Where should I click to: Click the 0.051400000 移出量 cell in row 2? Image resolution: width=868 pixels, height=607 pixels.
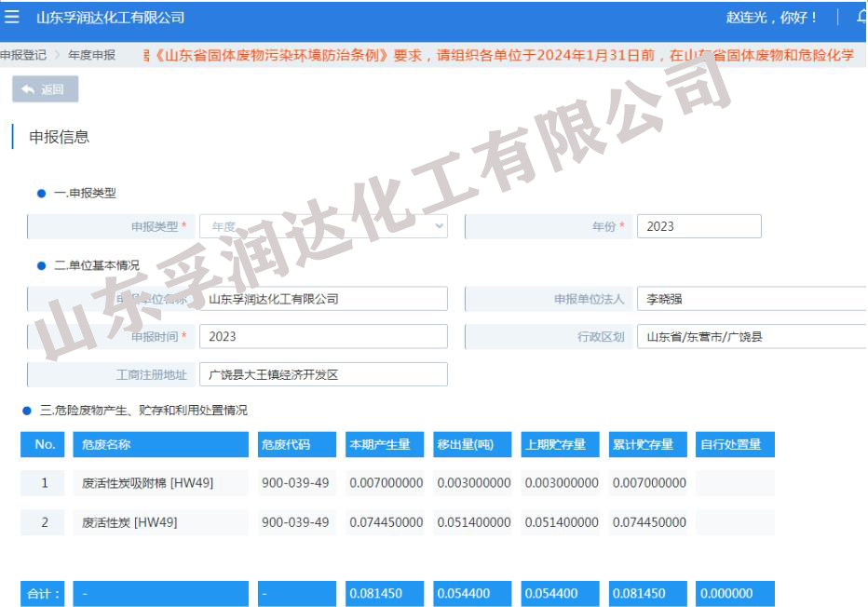point(473,522)
